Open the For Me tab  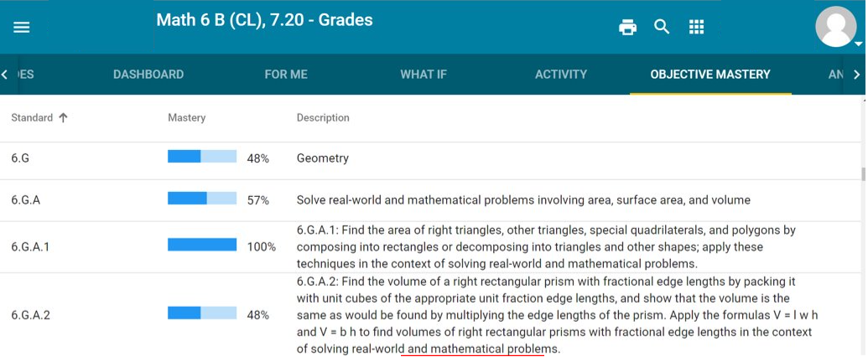click(x=286, y=75)
